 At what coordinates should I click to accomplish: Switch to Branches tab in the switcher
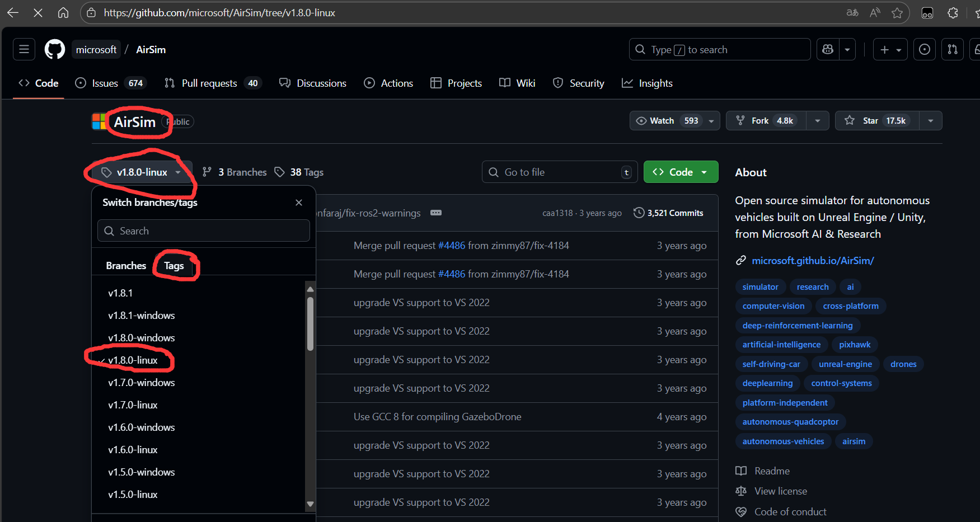pyautogui.click(x=126, y=265)
